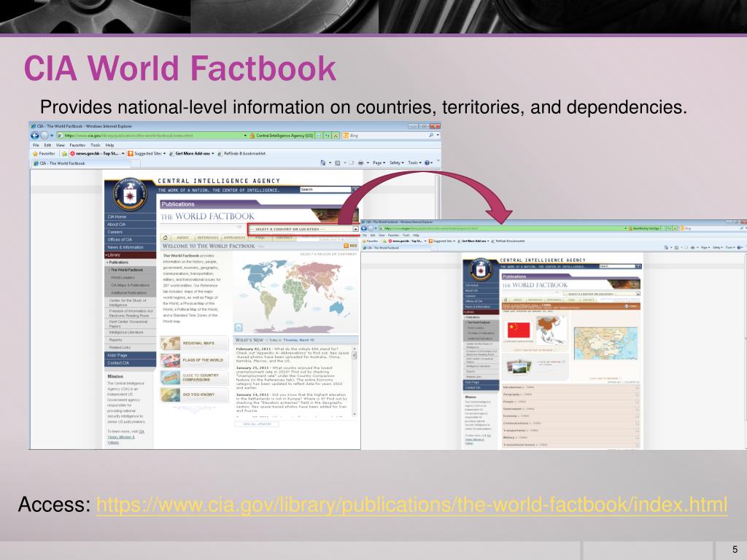The image size is (747, 560).
Task: Open the File menu in left browser
Action: (x=36, y=145)
